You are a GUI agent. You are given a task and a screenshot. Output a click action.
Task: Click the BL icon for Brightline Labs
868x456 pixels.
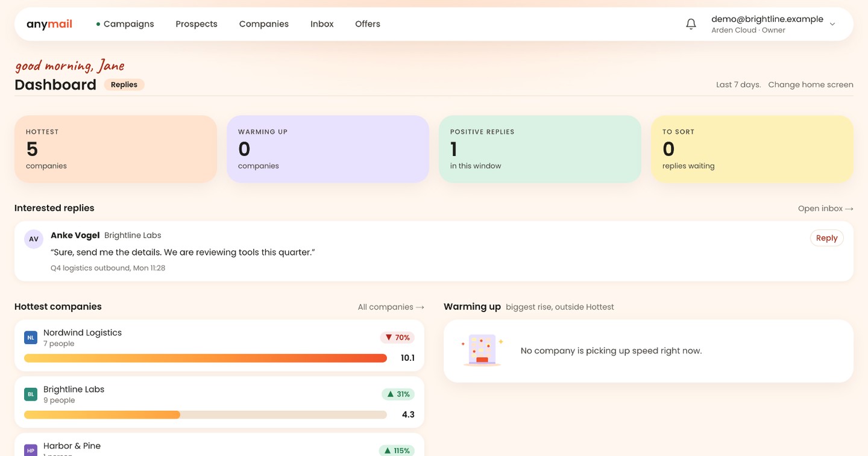31,395
